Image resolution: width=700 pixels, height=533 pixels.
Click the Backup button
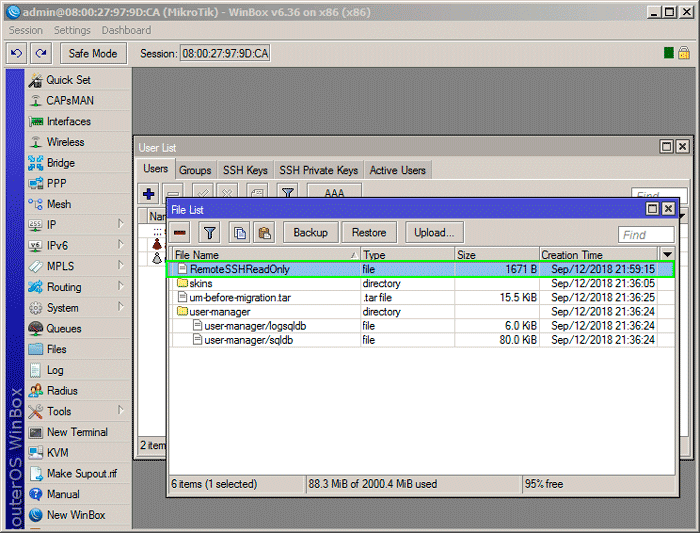click(x=310, y=232)
